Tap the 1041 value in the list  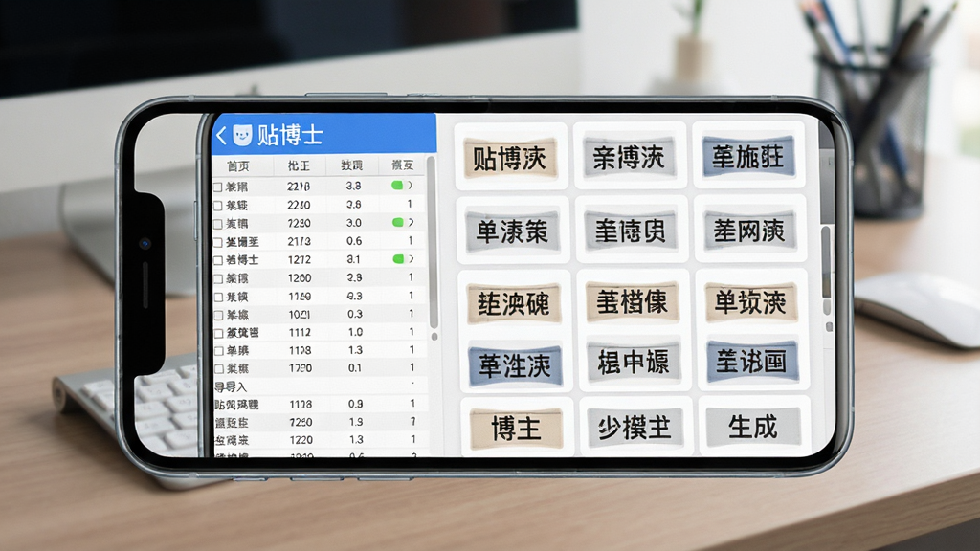coord(300,314)
